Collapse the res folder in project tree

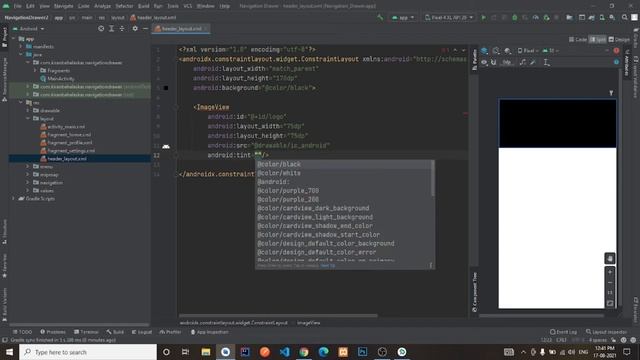tap(21, 102)
